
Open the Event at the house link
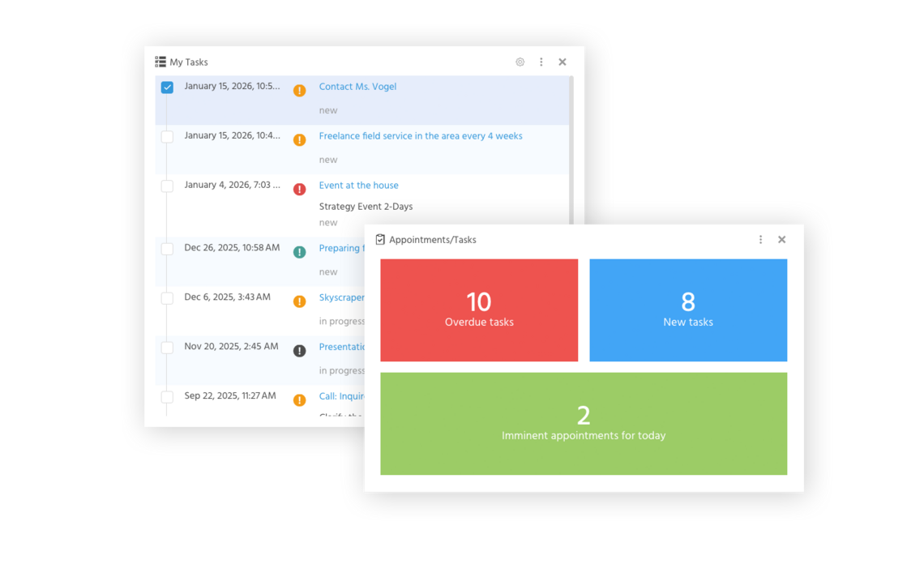tap(358, 186)
